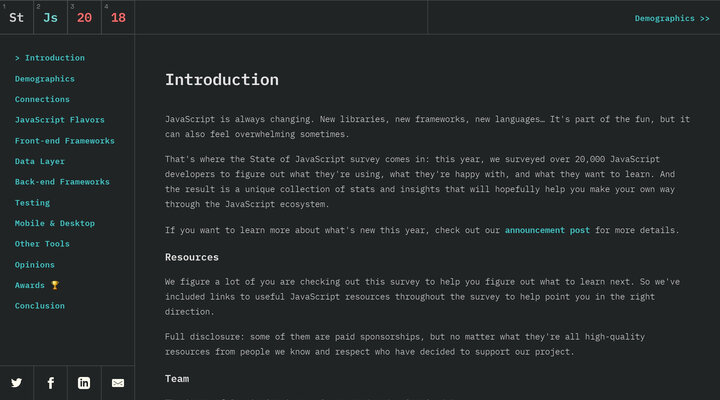
Task: Open JavaScript Flavors section
Action: (x=59, y=120)
